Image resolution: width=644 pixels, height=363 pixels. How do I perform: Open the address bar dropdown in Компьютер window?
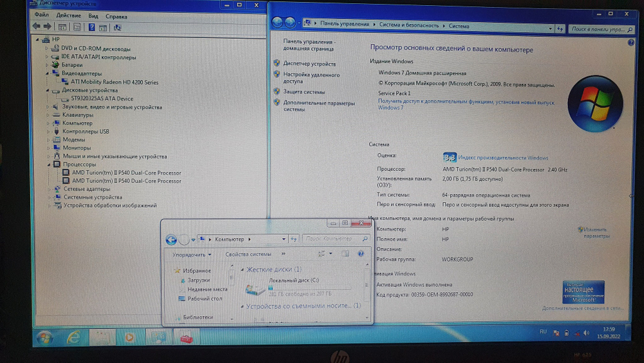pyautogui.click(x=283, y=239)
